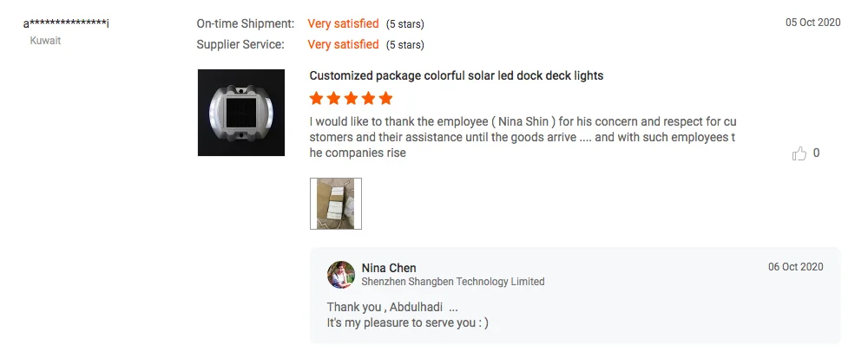868x358 pixels.
Task: Click the thumbs-up helpful icon
Action: point(799,153)
